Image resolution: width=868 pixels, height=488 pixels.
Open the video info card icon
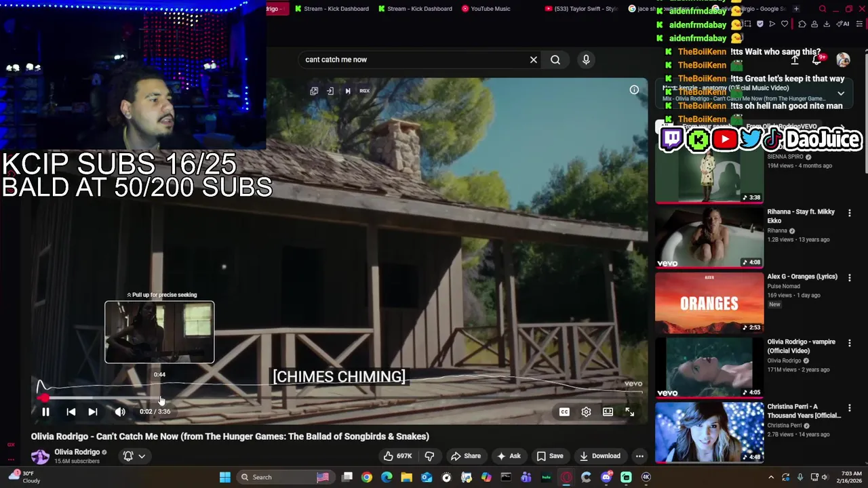tap(634, 89)
